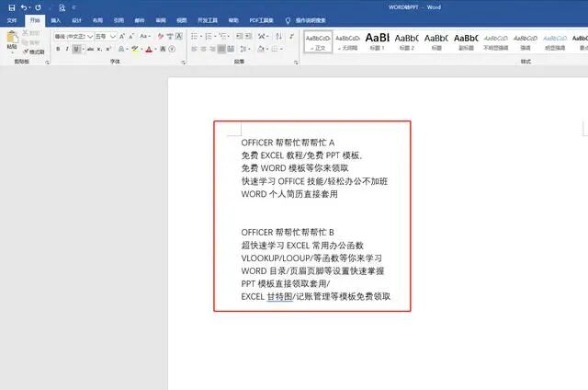Open the File (文件) tab
The height and width of the screenshot is (390, 588).
tap(12, 20)
